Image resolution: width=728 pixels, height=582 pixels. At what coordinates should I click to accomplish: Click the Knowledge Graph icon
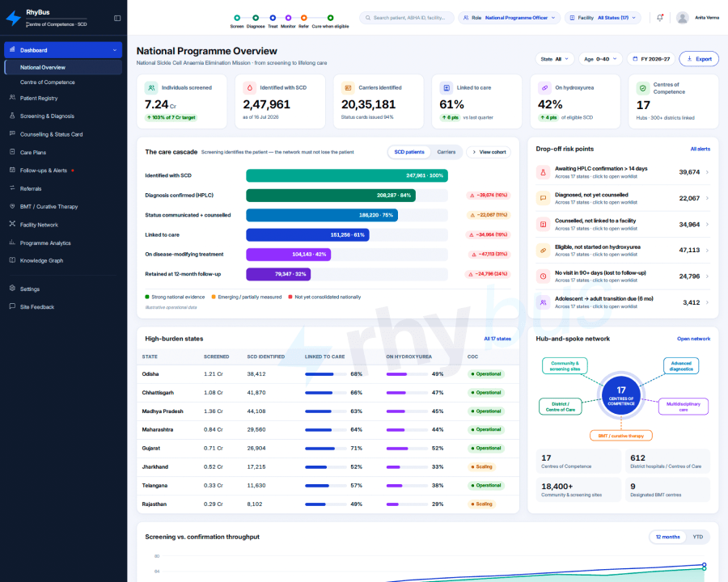(x=12, y=260)
